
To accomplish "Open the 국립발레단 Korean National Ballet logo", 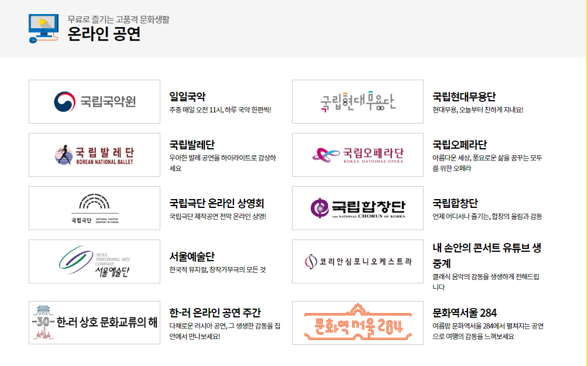I will click(95, 155).
